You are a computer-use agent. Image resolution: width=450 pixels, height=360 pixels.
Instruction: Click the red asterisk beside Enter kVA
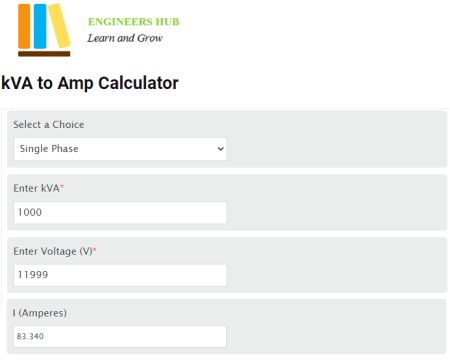[62, 187]
